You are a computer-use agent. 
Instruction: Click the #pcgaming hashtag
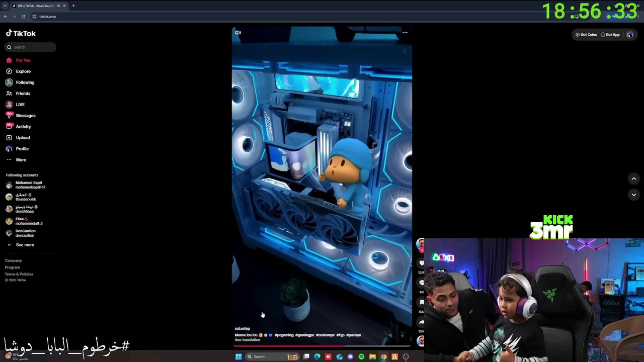click(x=284, y=335)
